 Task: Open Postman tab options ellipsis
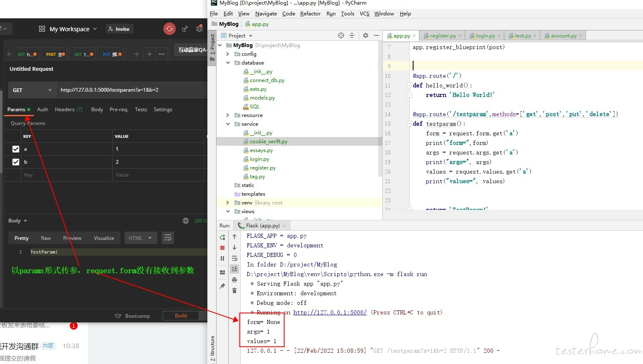[162, 54]
